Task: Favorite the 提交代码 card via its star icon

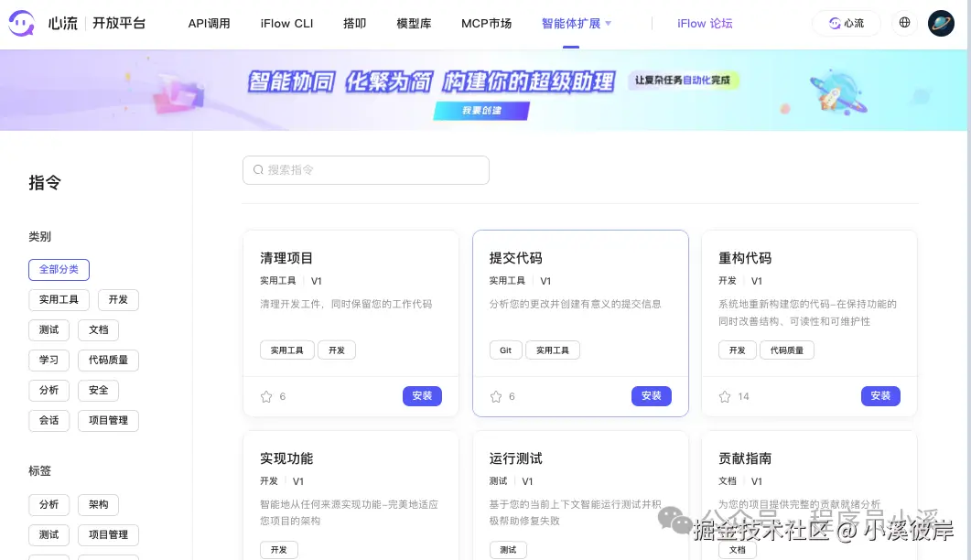Action: 495,396
